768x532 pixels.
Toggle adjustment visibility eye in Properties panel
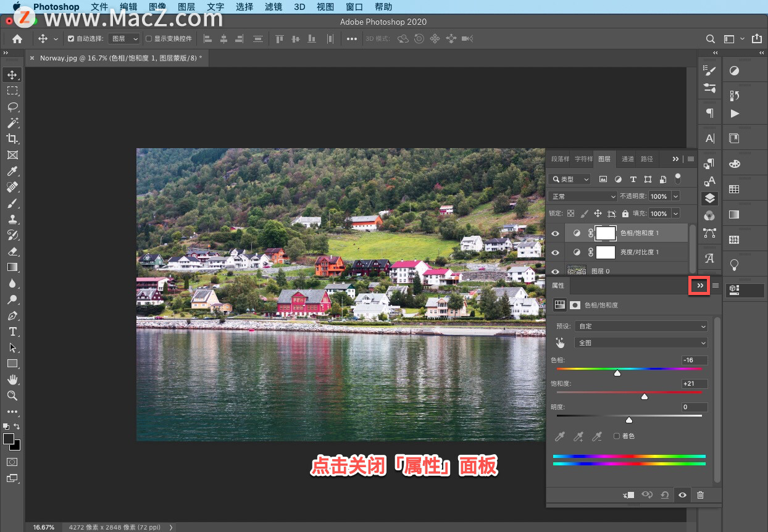coord(682,495)
